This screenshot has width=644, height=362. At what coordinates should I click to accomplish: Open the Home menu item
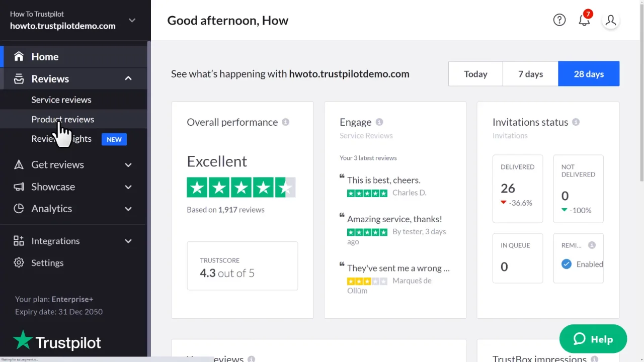pyautogui.click(x=45, y=57)
